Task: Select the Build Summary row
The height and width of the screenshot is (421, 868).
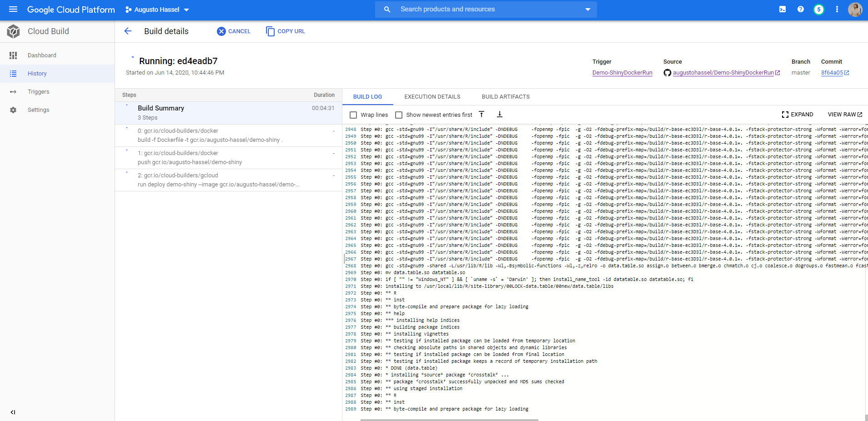Action: pyautogui.click(x=228, y=113)
